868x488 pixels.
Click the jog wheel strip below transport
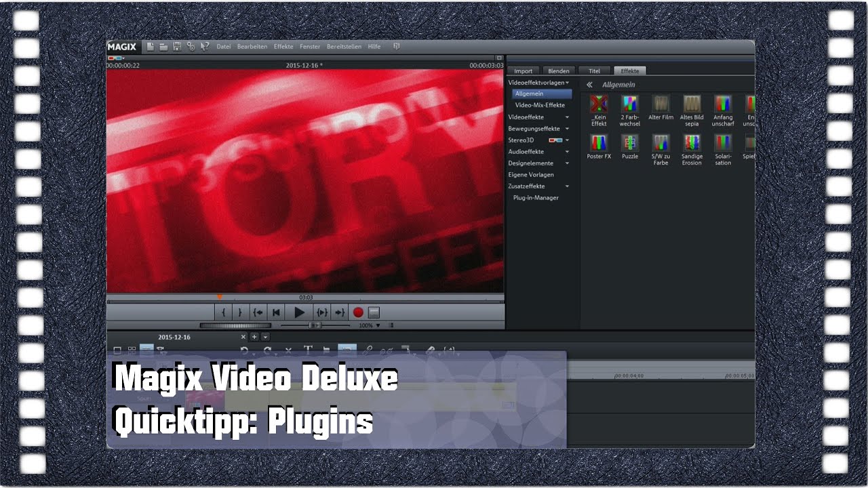pyautogui.click(x=235, y=325)
